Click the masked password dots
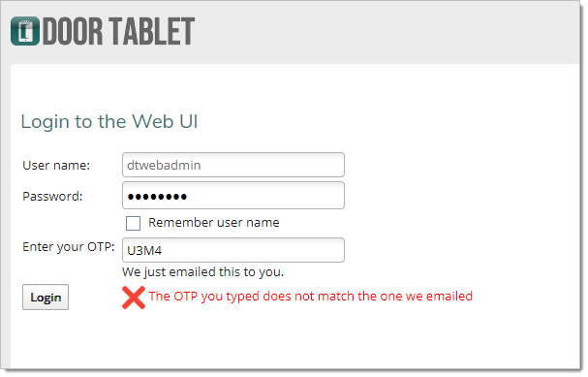 pyautogui.click(x=157, y=197)
